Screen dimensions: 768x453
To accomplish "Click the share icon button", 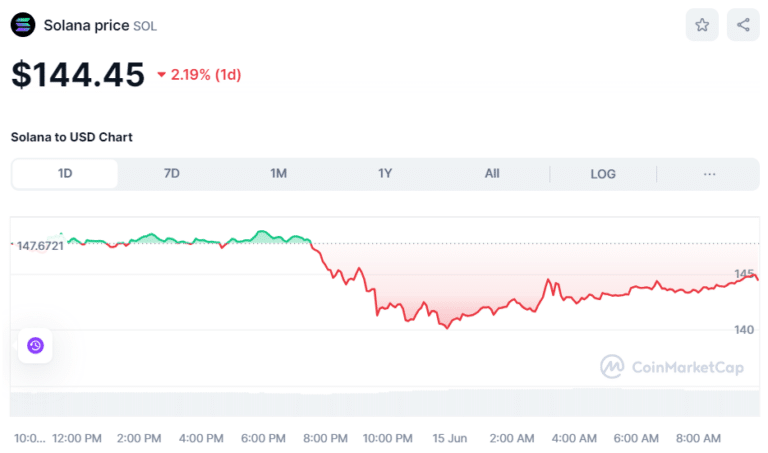I will (743, 25).
